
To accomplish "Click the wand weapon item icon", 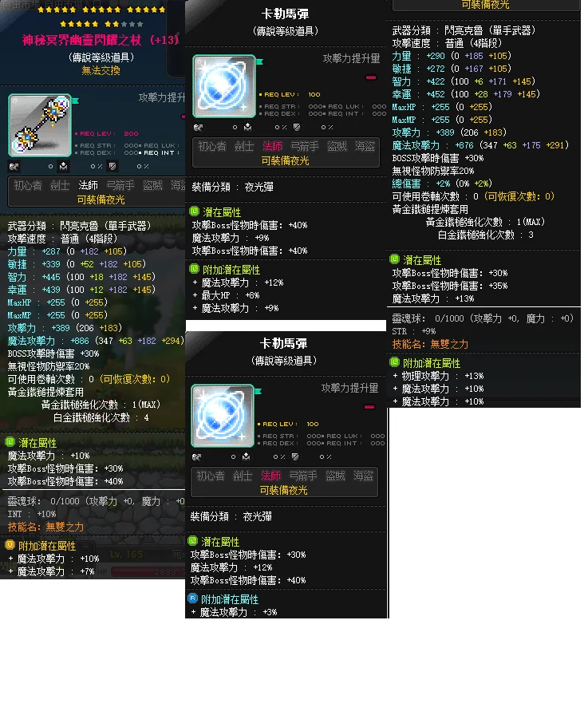I will pyautogui.click(x=40, y=125).
